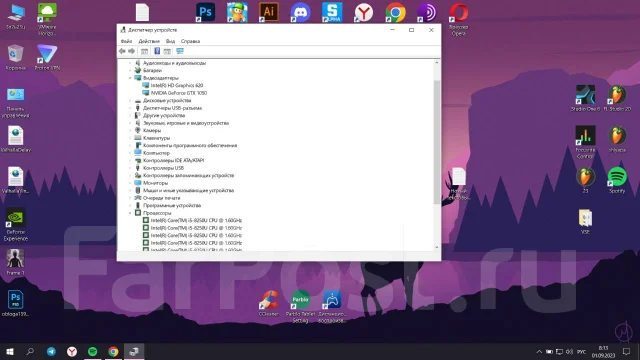
Task: Click the scroll-up arrow in Device Manager
Action: [437, 63]
